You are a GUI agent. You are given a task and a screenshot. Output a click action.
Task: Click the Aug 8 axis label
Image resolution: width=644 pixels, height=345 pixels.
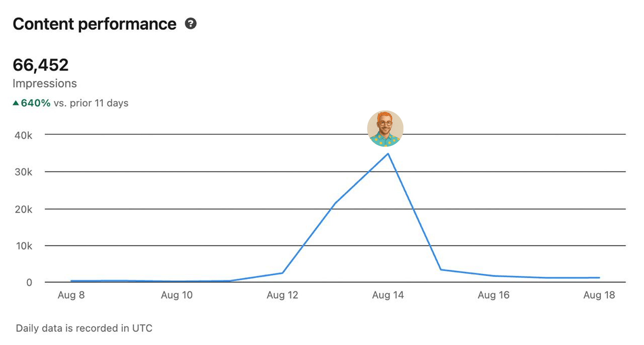(71, 295)
